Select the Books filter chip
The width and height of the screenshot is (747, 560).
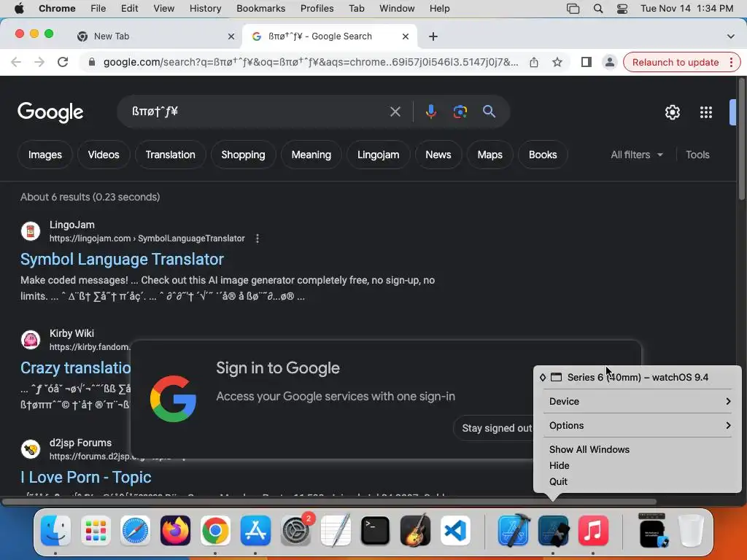coord(543,155)
